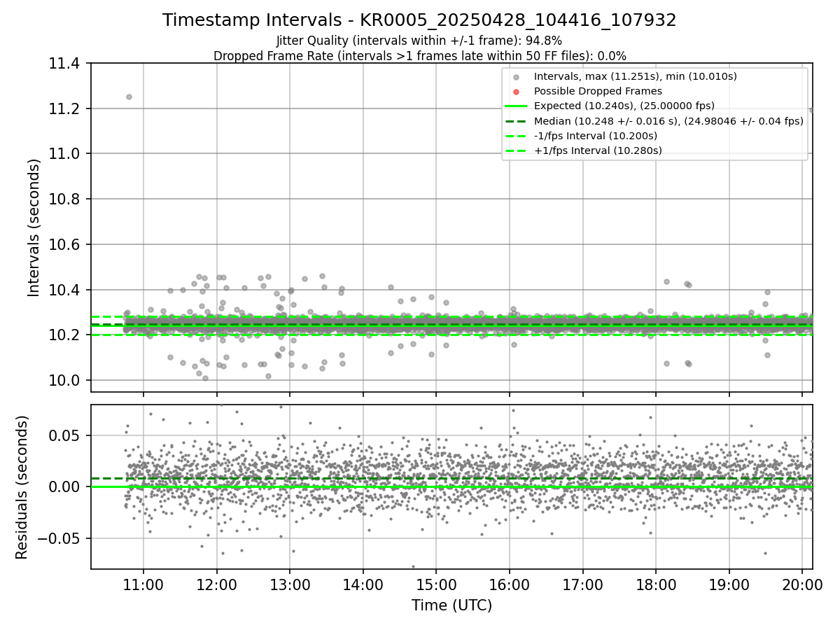Viewport: 840px width, 630px height.
Task: Click the plot title Timestamp Intervals KR0005
Action: pos(419,20)
